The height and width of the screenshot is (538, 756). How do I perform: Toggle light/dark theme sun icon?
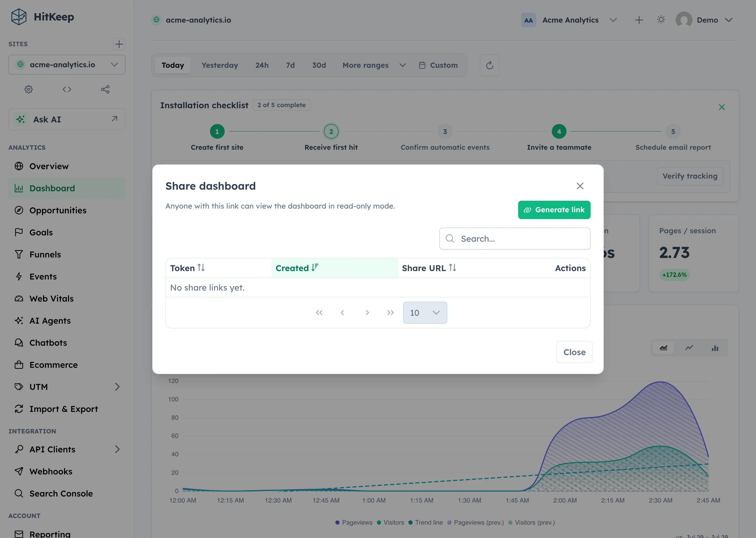click(x=661, y=20)
